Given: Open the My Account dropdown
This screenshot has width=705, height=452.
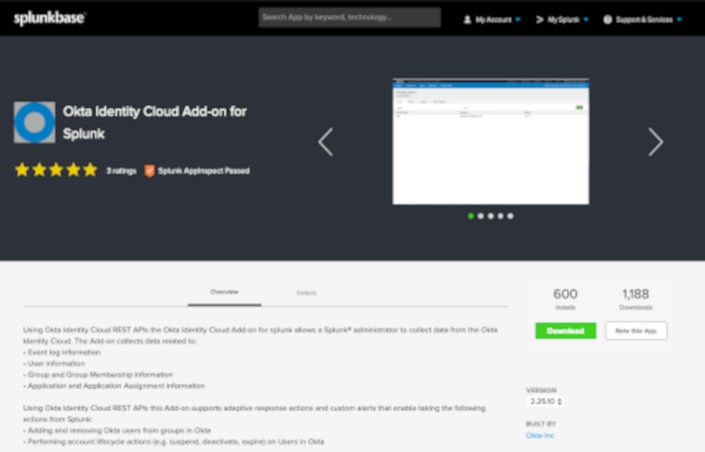Looking at the screenshot, I should click(x=492, y=19).
